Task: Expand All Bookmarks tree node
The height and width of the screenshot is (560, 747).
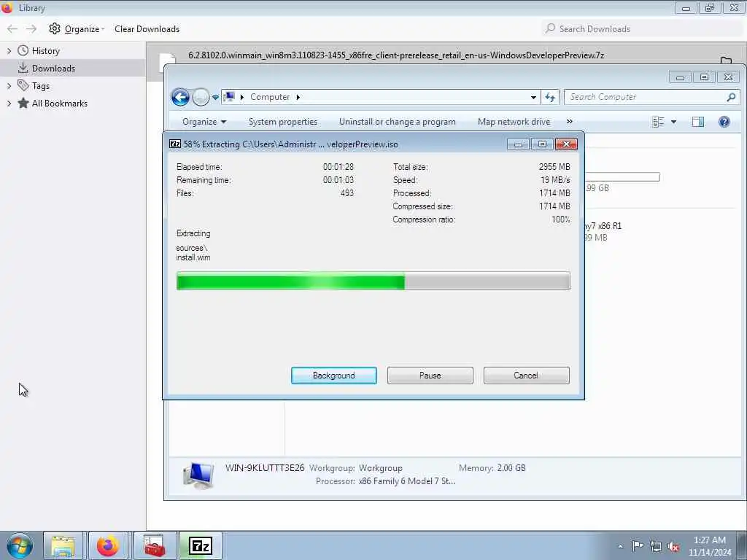Action: coord(9,104)
